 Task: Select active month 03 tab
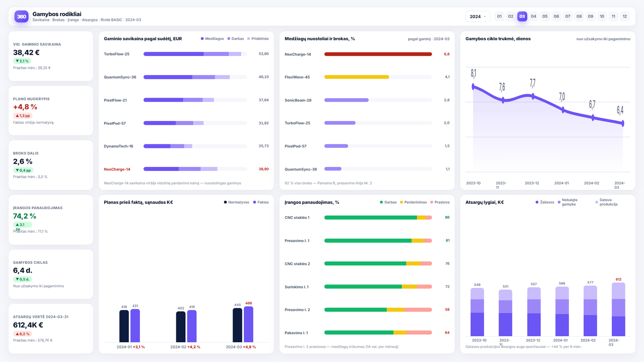click(x=522, y=16)
